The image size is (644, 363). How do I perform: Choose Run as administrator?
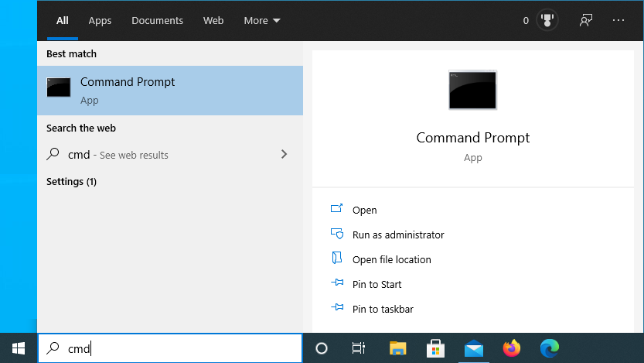click(x=397, y=235)
